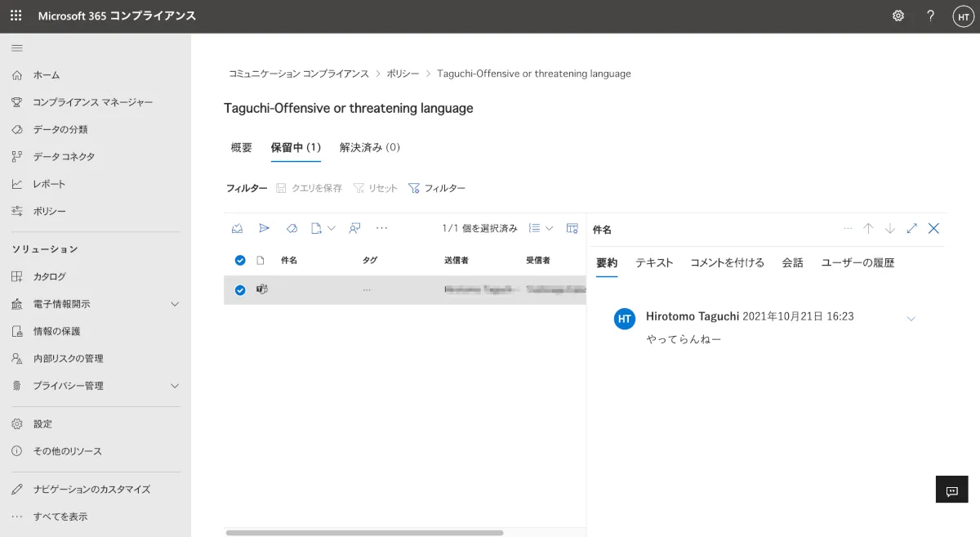
Task: Click the tag icon in the message toolbar
Action: click(x=292, y=229)
